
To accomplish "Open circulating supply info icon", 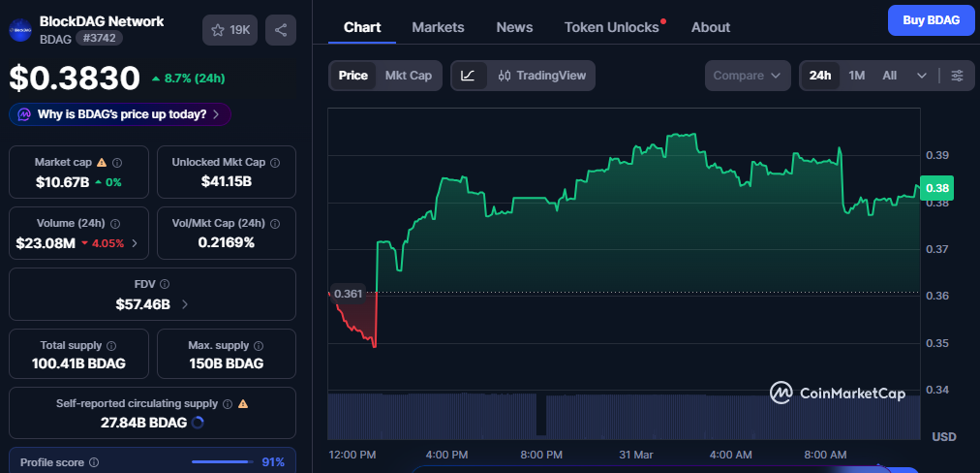I will click(229, 404).
